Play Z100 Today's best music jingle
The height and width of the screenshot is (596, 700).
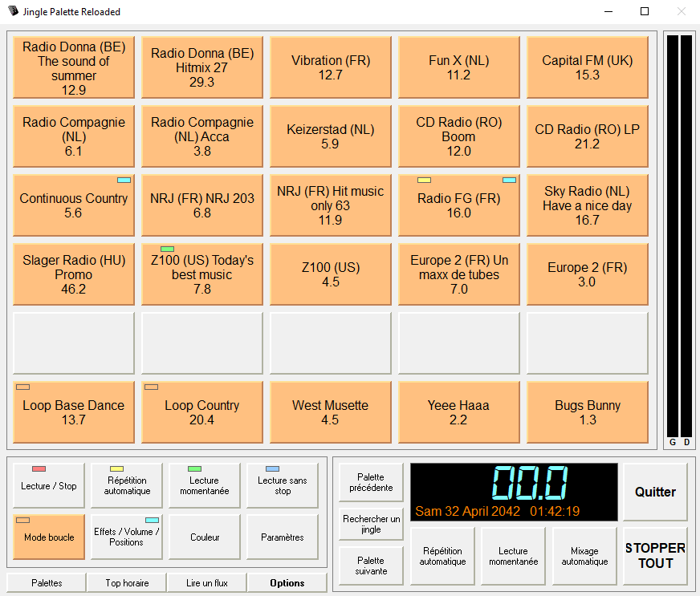coord(202,274)
